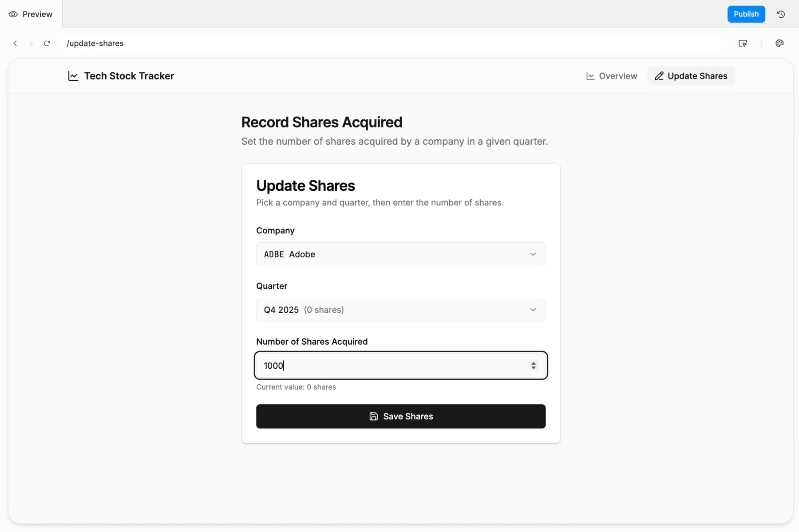799x532 pixels.
Task: Open the Quarter dropdown showing Q4 2025
Action: [401, 310]
